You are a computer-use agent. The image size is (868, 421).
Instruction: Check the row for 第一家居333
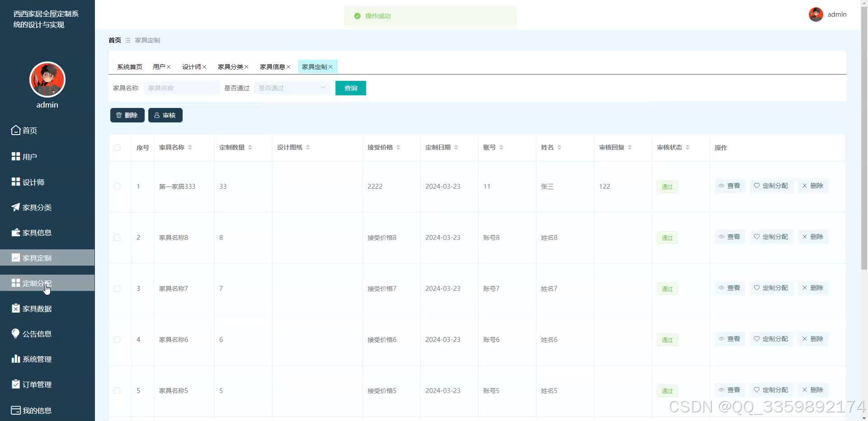click(x=117, y=187)
